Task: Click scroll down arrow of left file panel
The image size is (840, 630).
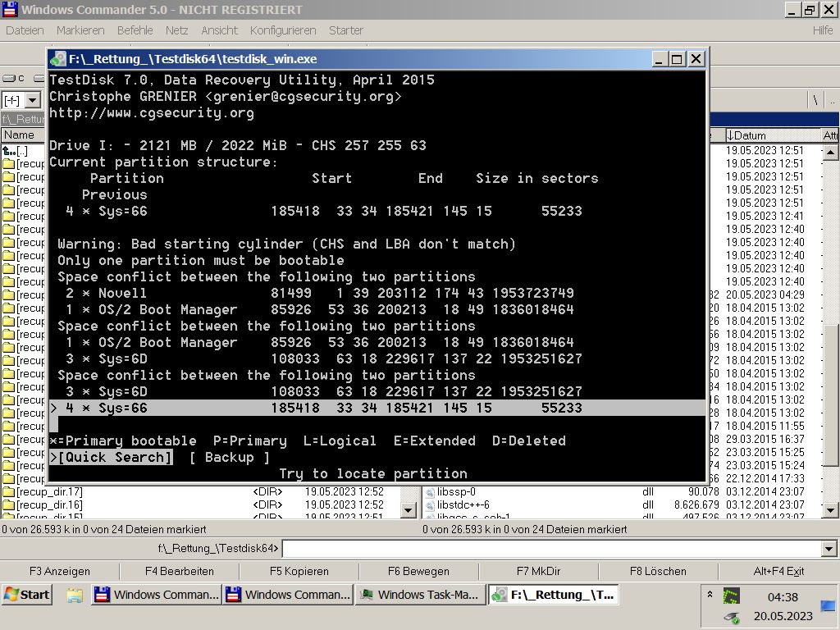Action: pos(409,510)
